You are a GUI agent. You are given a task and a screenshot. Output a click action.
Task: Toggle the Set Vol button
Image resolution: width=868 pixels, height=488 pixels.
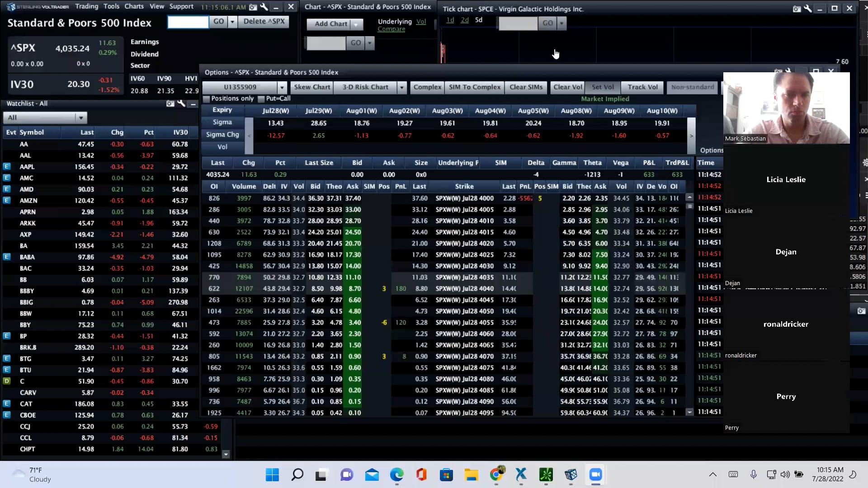click(603, 87)
